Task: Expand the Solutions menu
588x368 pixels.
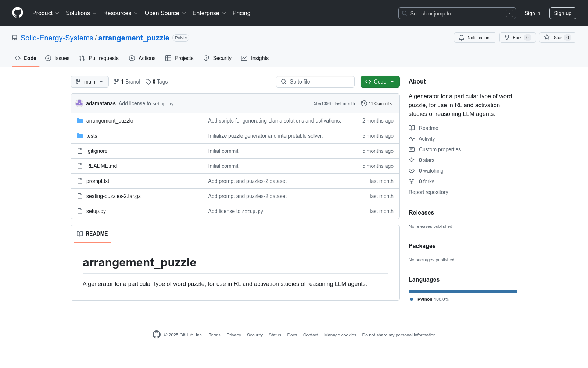Action: click(81, 13)
